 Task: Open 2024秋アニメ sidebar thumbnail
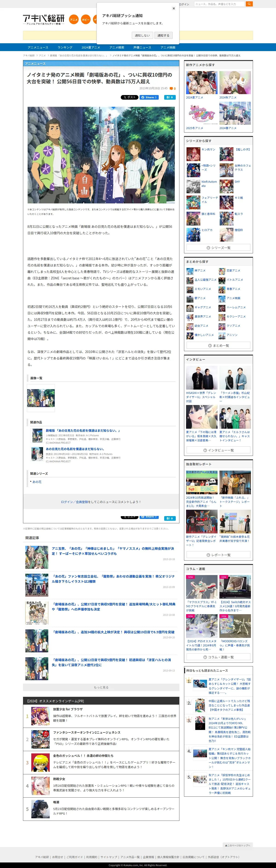[x=235, y=83]
